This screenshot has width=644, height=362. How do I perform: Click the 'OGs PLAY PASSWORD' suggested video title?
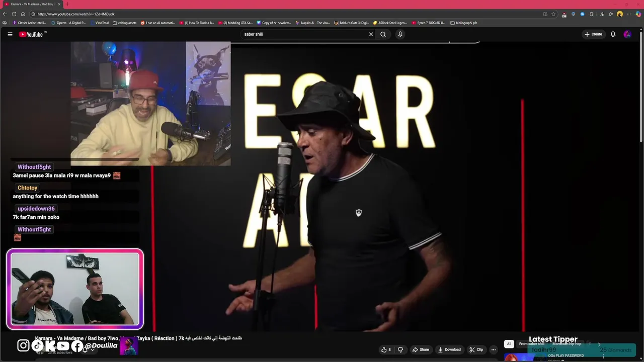click(566, 355)
